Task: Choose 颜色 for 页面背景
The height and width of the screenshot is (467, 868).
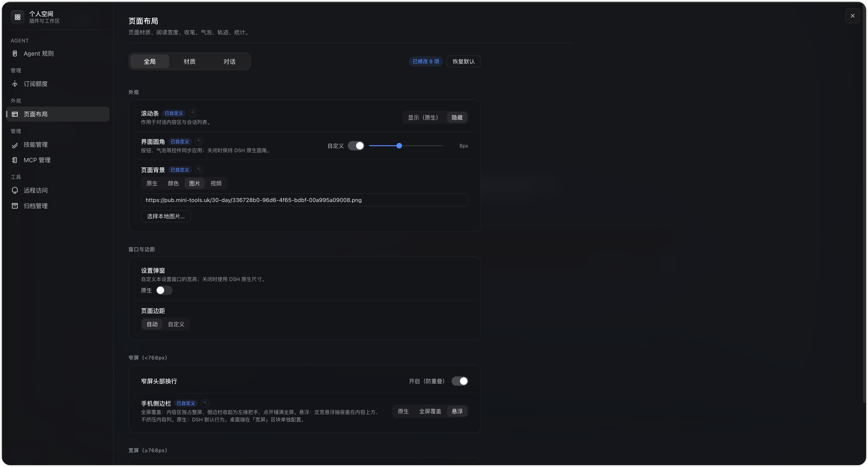Action: pyautogui.click(x=173, y=183)
